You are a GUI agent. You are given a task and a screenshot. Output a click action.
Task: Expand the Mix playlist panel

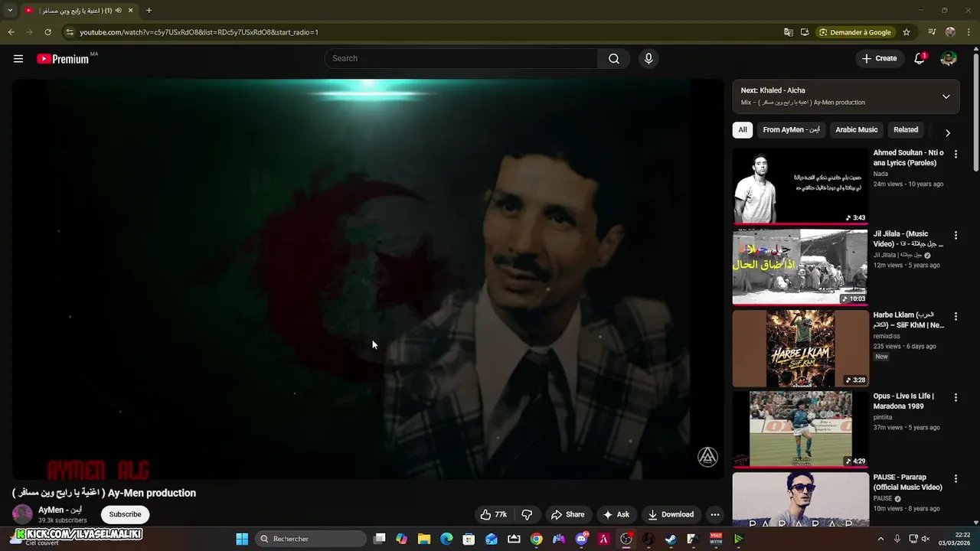946,96
